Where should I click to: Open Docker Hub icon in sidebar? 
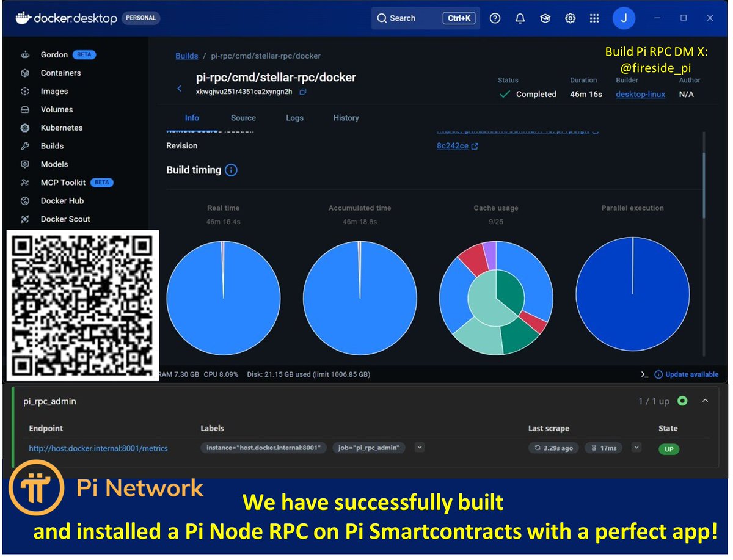25,201
